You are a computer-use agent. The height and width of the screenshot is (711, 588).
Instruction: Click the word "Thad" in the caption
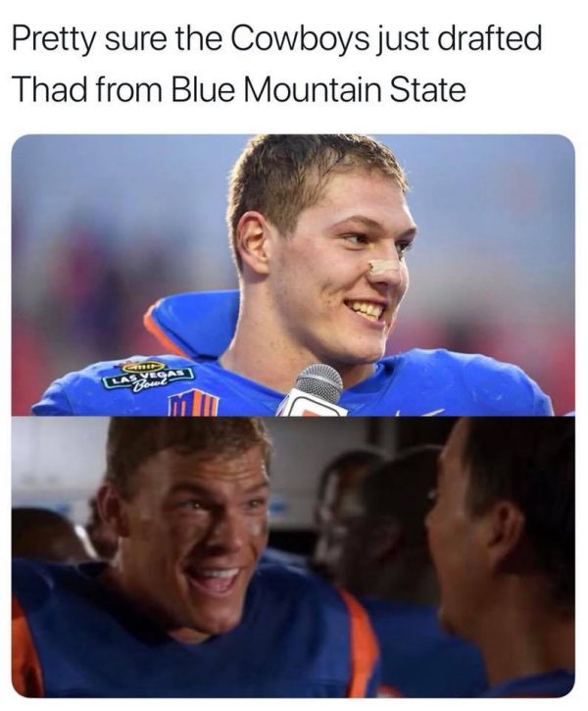pyautogui.click(x=50, y=89)
